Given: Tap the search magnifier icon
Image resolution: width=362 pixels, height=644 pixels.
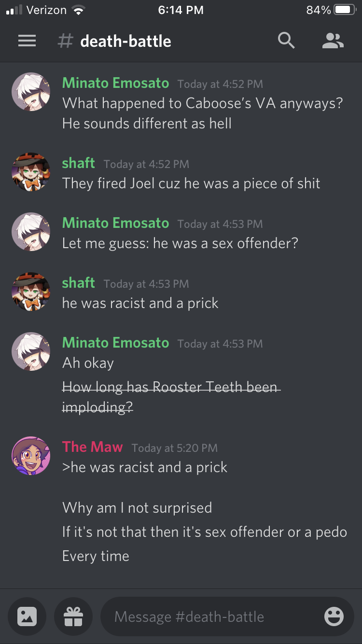Looking at the screenshot, I should coord(286,41).
